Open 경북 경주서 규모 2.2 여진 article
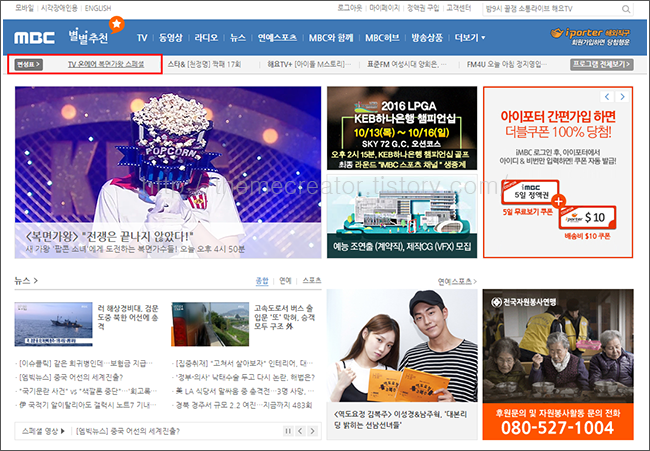Image resolution: width=650 pixels, height=451 pixels. (243, 405)
